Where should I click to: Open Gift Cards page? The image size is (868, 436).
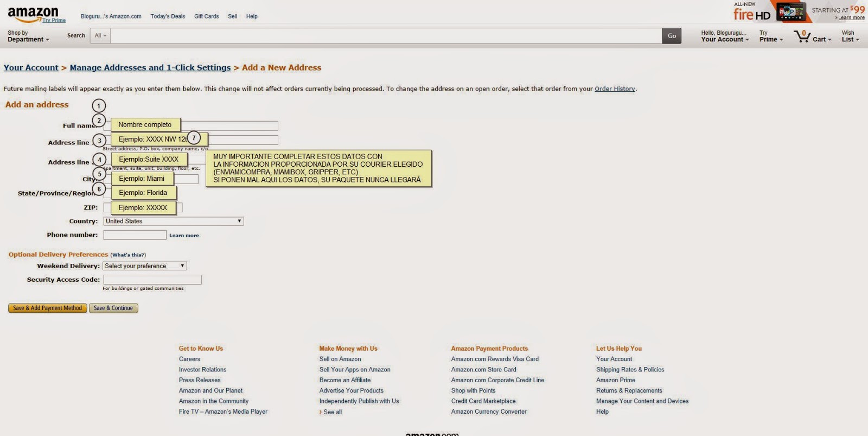[206, 16]
